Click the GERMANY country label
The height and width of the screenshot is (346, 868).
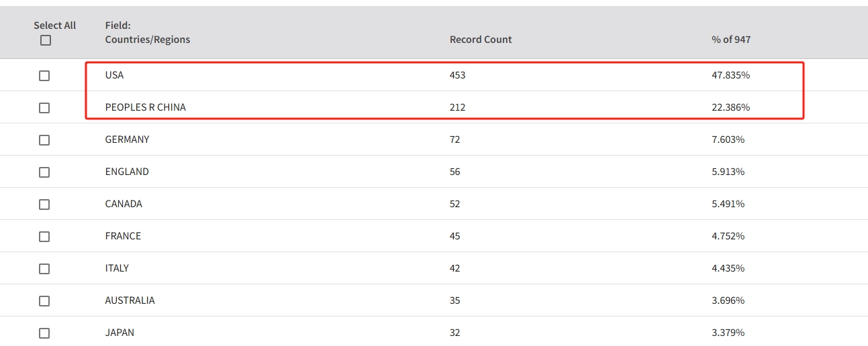tap(127, 139)
